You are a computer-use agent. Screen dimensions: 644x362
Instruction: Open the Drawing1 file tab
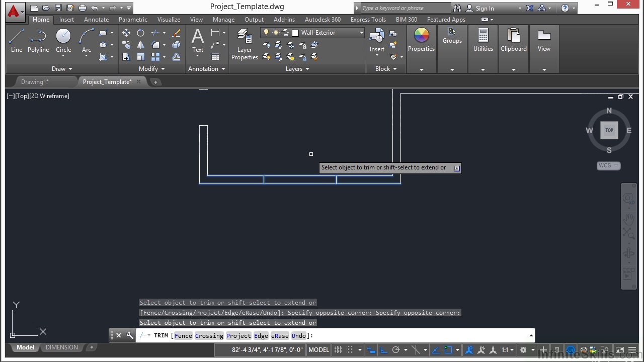coord(35,82)
